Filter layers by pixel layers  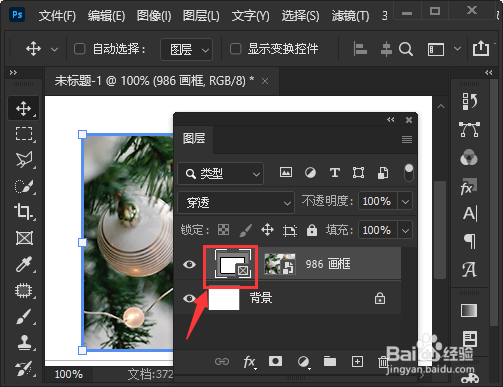coord(286,172)
